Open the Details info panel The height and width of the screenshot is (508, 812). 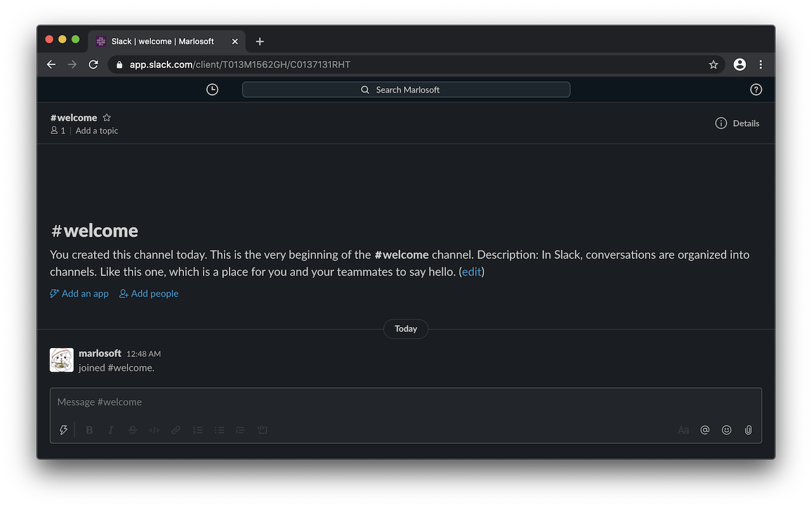[737, 123]
